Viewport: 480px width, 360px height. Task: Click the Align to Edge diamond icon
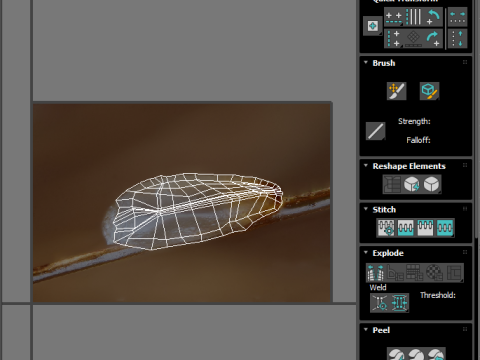(x=413, y=39)
